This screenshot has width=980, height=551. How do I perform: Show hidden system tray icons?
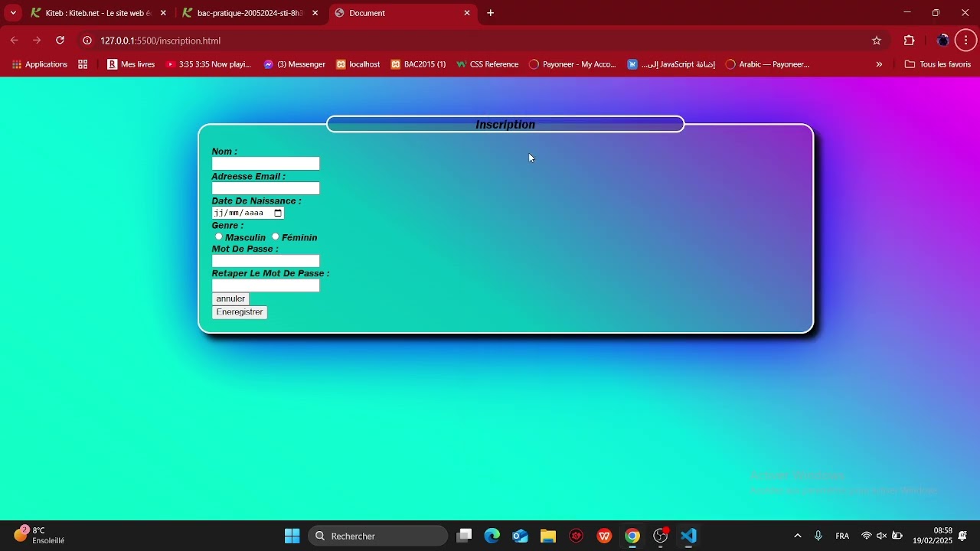tap(798, 536)
